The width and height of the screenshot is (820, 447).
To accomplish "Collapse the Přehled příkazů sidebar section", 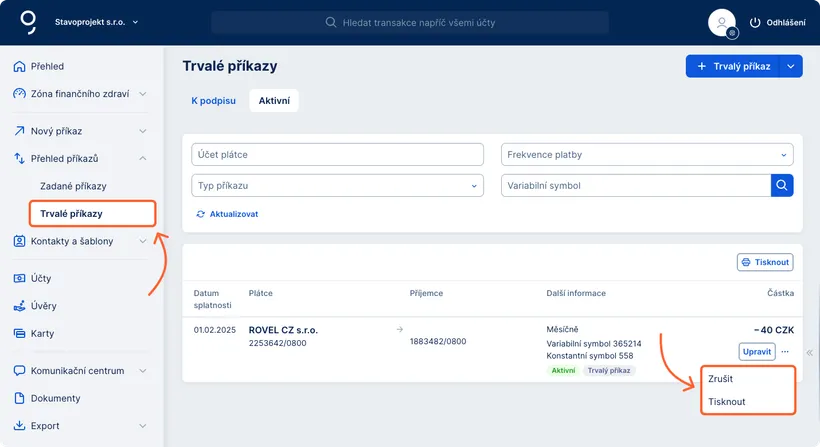I will tap(143, 158).
